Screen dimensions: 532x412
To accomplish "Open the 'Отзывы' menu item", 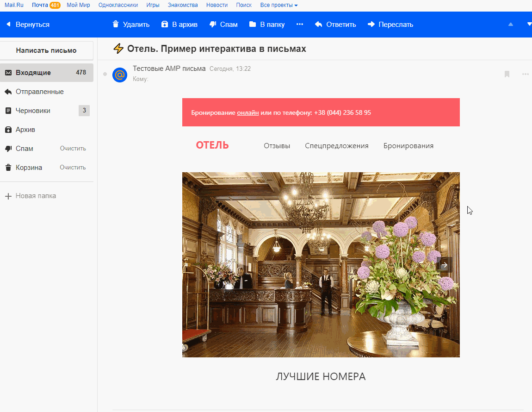I will click(277, 146).
